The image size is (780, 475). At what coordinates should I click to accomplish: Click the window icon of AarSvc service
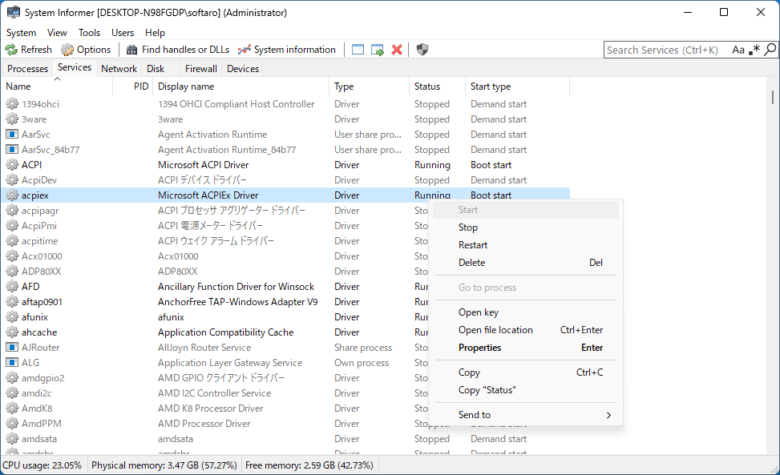12,134
